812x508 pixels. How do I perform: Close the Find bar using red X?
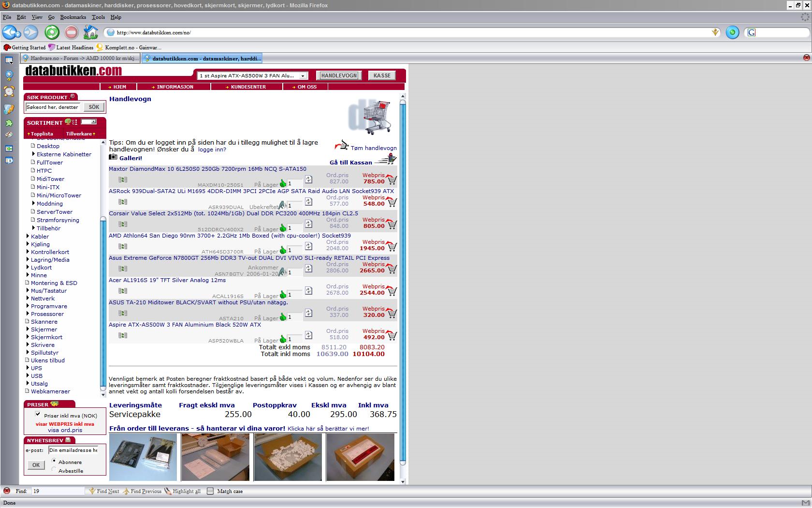pyautogui.click(x=7, y=491)
